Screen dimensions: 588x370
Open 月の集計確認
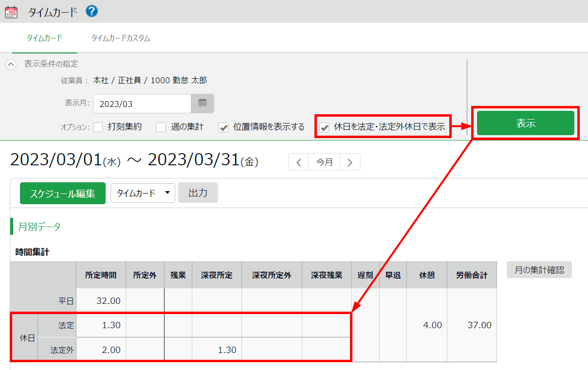tap(539, 270)
